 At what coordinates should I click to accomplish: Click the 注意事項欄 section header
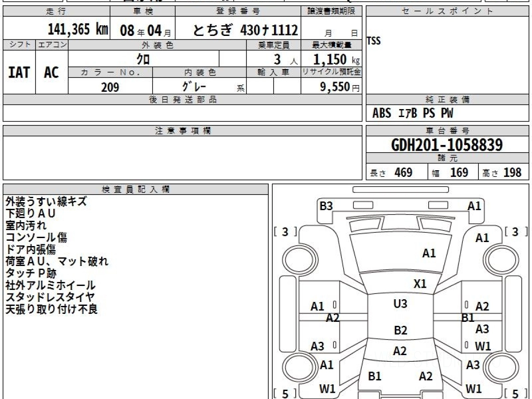point(182,131)
